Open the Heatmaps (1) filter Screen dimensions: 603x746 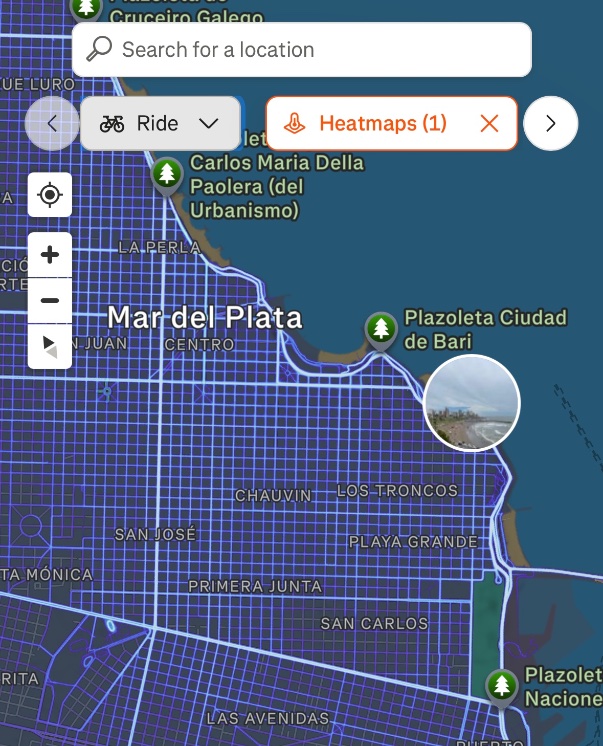pyautogui.click(x=391, y=123)
